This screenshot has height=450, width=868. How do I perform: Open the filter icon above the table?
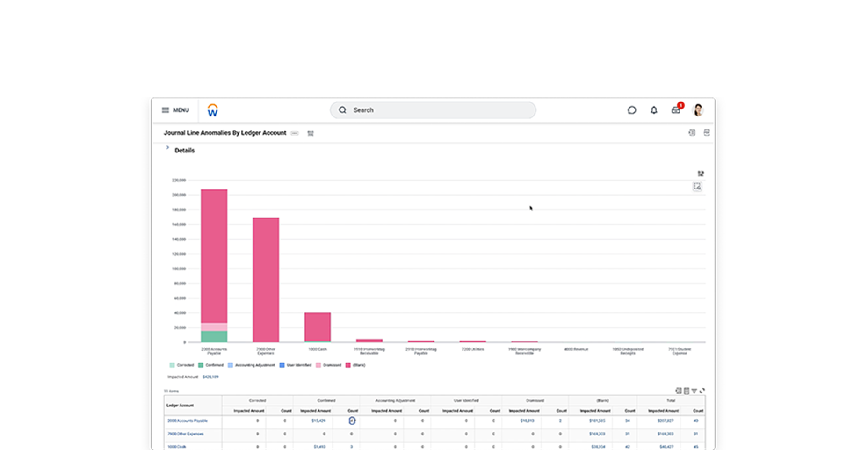tap(694, 391)
